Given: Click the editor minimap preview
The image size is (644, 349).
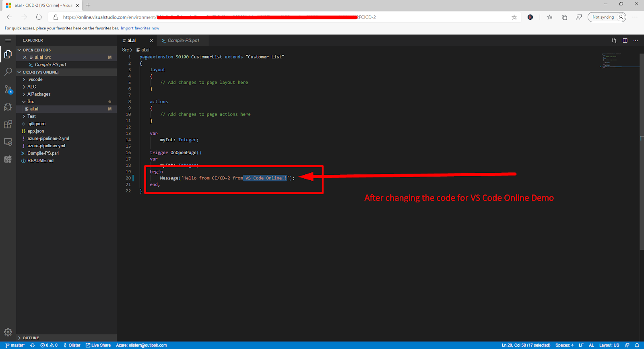Looking at the screenshot, I should (x=619, y=60).
